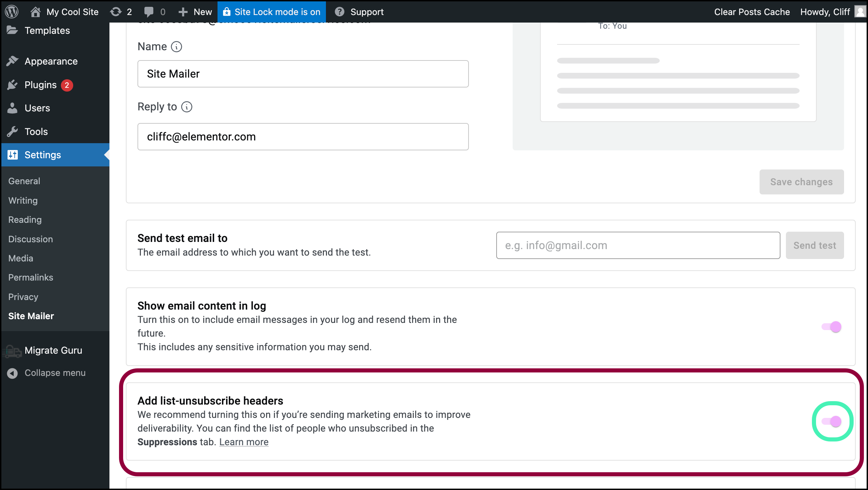Select the Site Mailer settings tab
The width and height of the screenshot is (868, 490).
[x=31, y=315]
